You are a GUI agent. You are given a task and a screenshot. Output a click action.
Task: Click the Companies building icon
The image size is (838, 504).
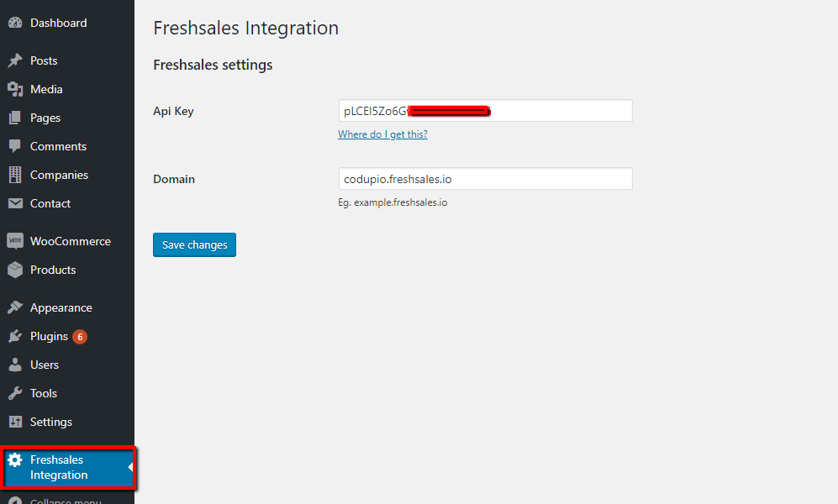click(15, 175)
